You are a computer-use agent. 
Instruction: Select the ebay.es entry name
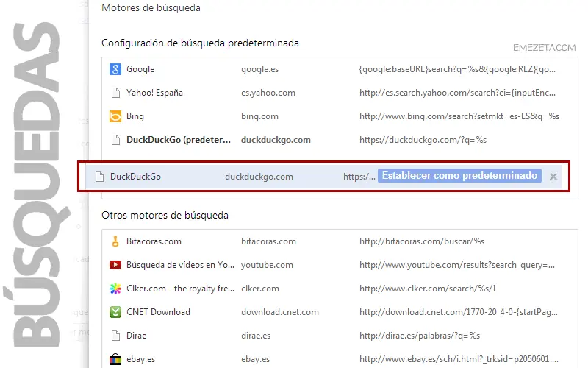[140, 359]
